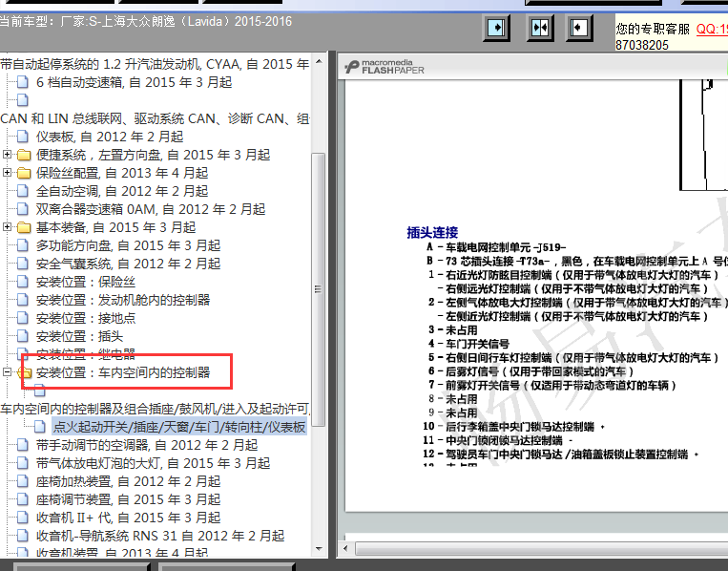Open 多功能方向盘 自 2015 年 3 月起
The width and height of the screenshot is (728, 571).
coord(128,245)
